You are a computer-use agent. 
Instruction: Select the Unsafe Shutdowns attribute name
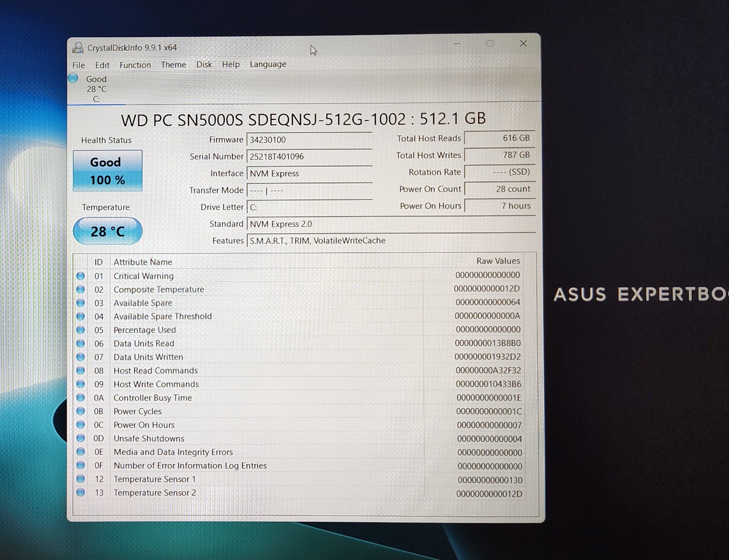point(149,438)
